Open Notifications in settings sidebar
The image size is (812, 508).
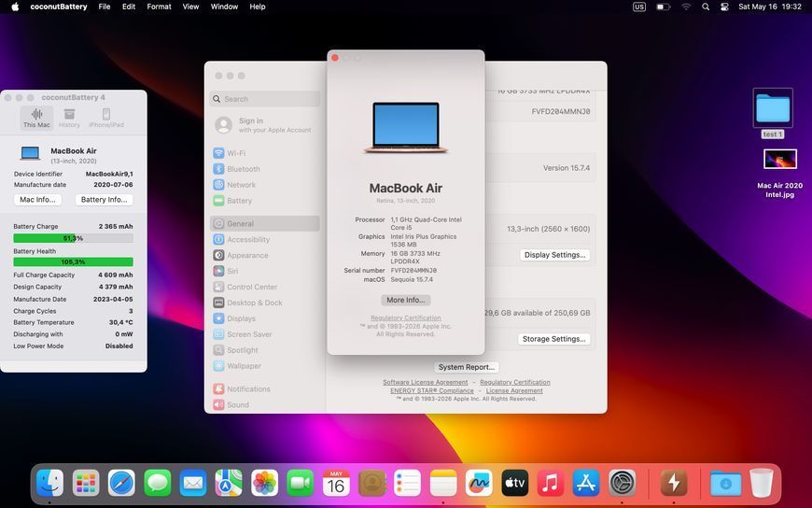pyautogui.click(x=265, y=388)
